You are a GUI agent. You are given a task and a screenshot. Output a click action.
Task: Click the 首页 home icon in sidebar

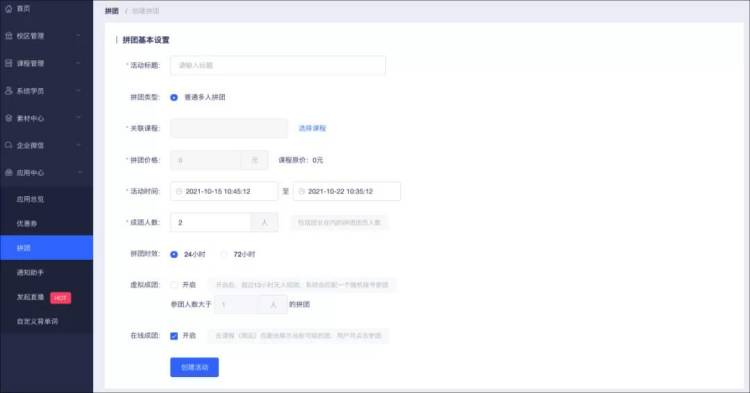click(x=8, y=9)
